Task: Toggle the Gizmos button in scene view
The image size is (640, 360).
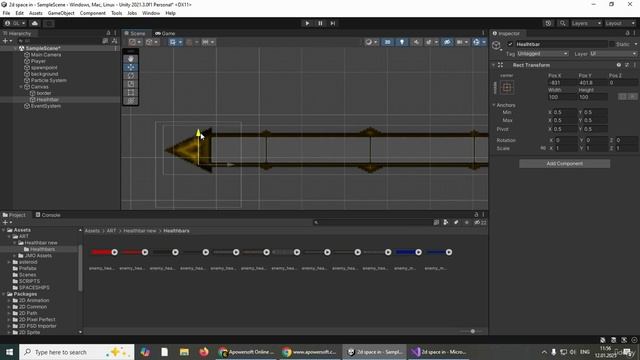Action: (476, 42)
